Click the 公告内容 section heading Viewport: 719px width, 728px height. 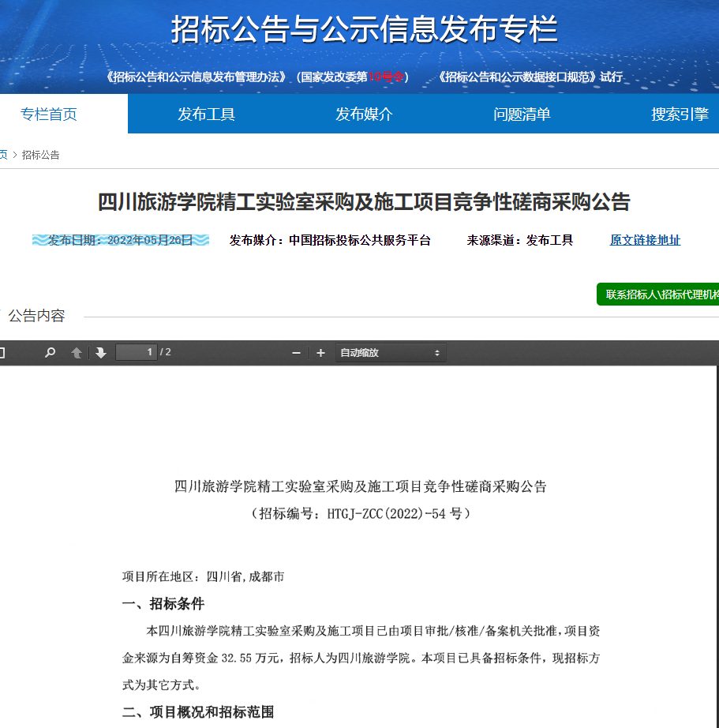coord(36,316)
